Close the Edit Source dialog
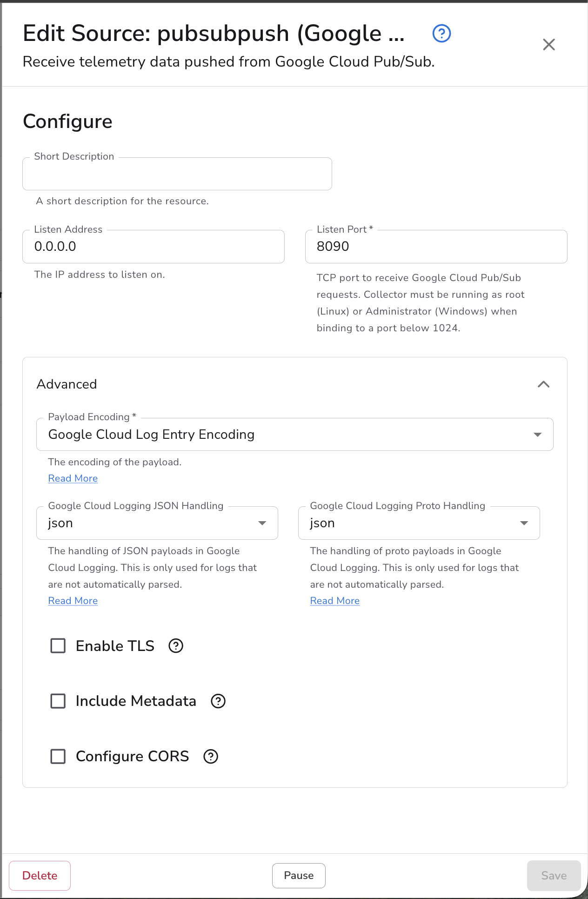588x899 pixels. pyautogui.click(x=549, y=45)
